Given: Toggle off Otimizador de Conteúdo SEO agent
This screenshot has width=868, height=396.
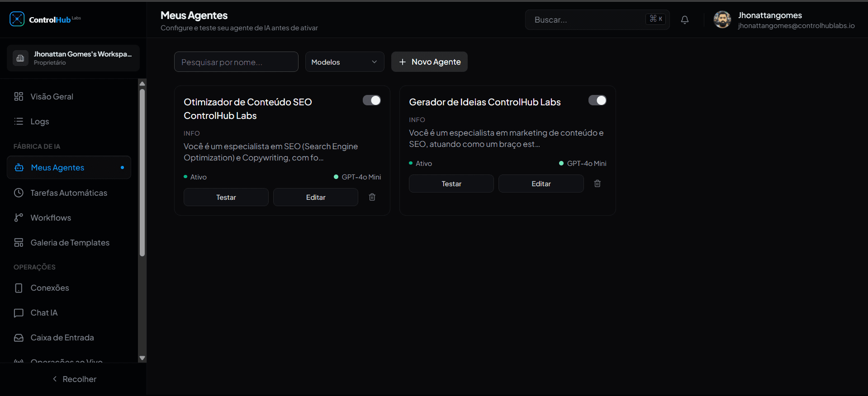Looking at the screenshot, I should 372,100.
